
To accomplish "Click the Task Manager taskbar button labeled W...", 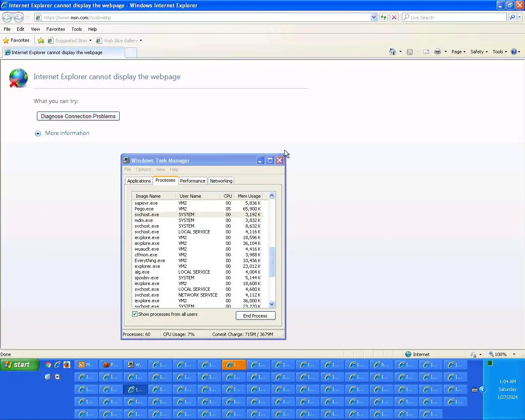I will [x=135, y=365].
